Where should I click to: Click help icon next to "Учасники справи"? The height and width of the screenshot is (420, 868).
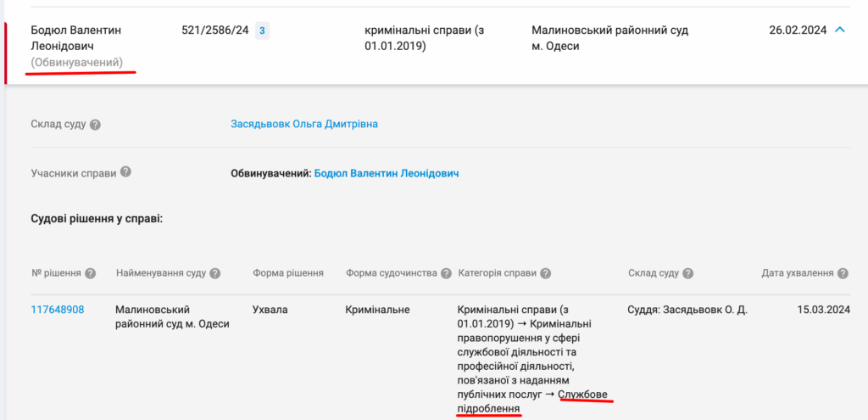click(125, 172)
